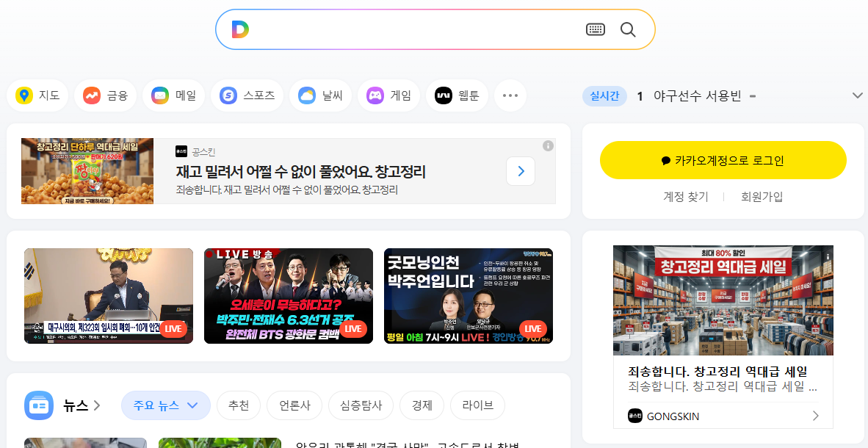Open the 웹툰 (Webtoon) icon
The height and width of the screenshot is (448, 868).
click(457, 95)
